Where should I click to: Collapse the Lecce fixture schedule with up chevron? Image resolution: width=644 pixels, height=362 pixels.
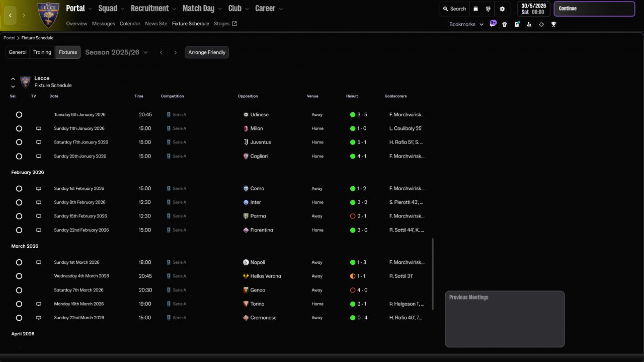point(13,79)
